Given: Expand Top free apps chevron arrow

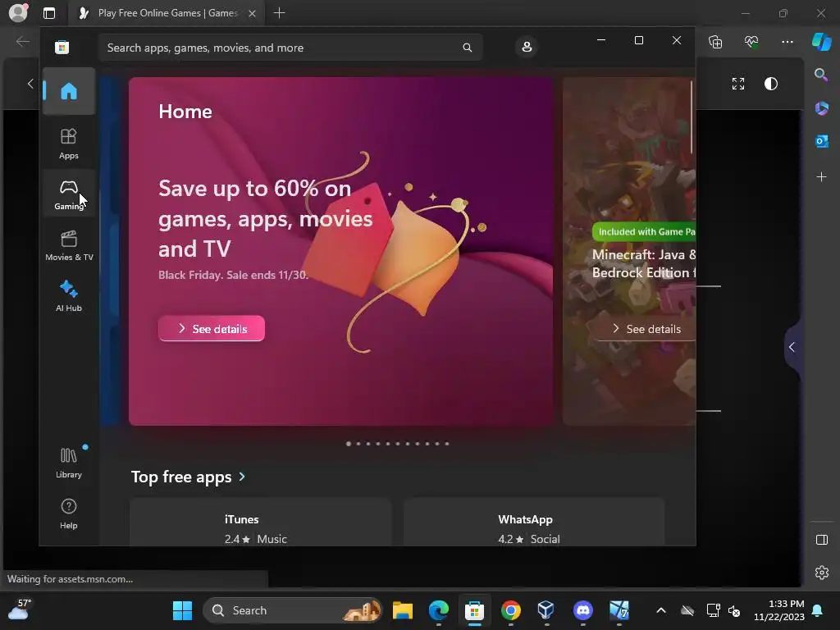Looking at the screenshot, I should tap(242, 477).
